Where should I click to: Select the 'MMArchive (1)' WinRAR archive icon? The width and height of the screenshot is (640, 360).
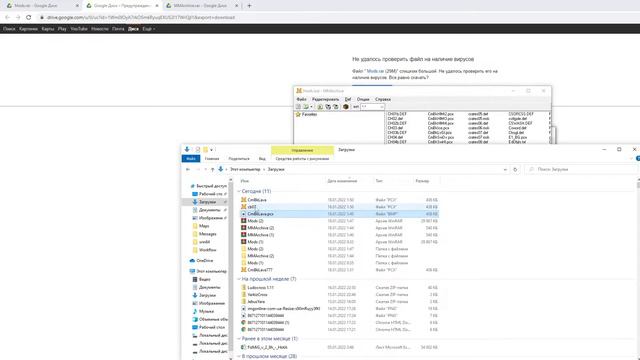pos(244,235)
